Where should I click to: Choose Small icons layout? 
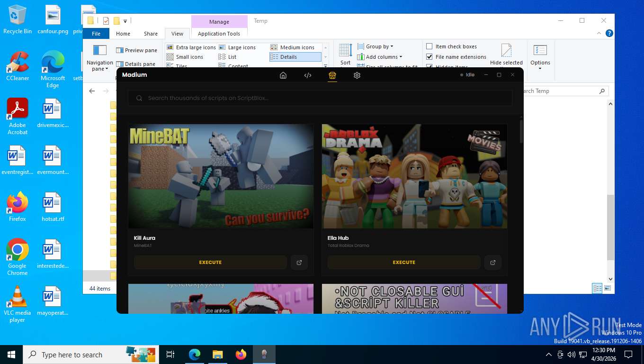coord(185,57)
